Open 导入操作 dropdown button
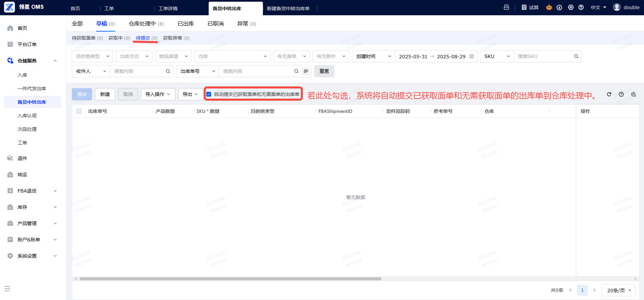 click(158, 94)
